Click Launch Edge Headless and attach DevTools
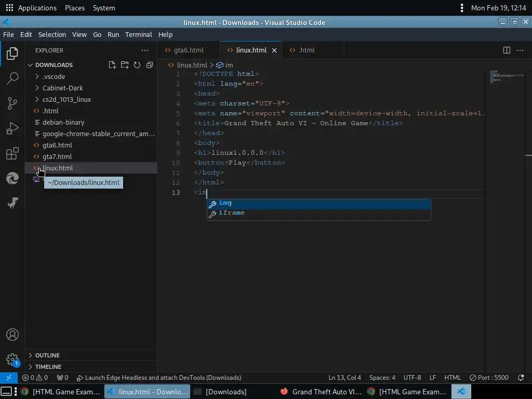Screen dimensions: 532x399 click(x=159, y=378)
